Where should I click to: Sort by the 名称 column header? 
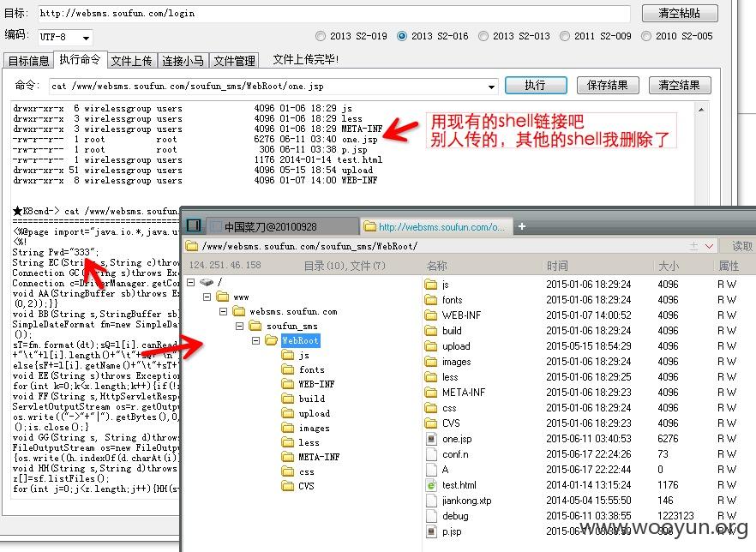tap(437, 266)
